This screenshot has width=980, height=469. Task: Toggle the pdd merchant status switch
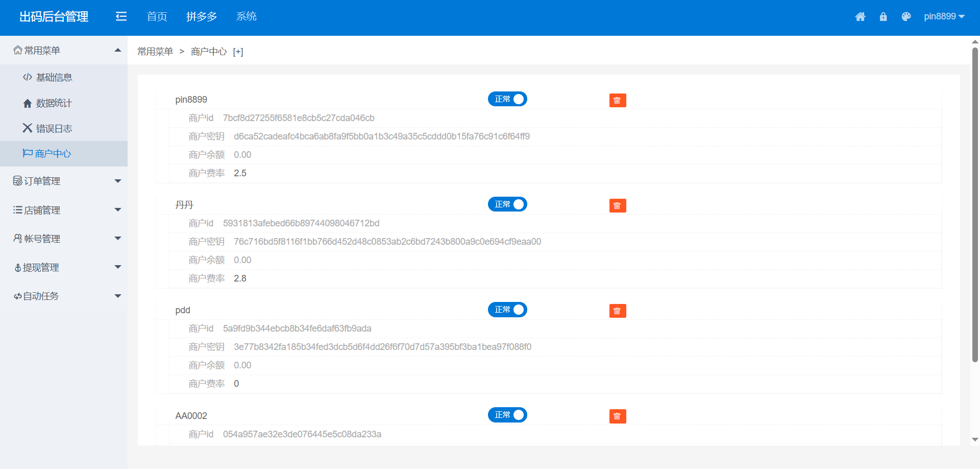(x=507, y=310)
